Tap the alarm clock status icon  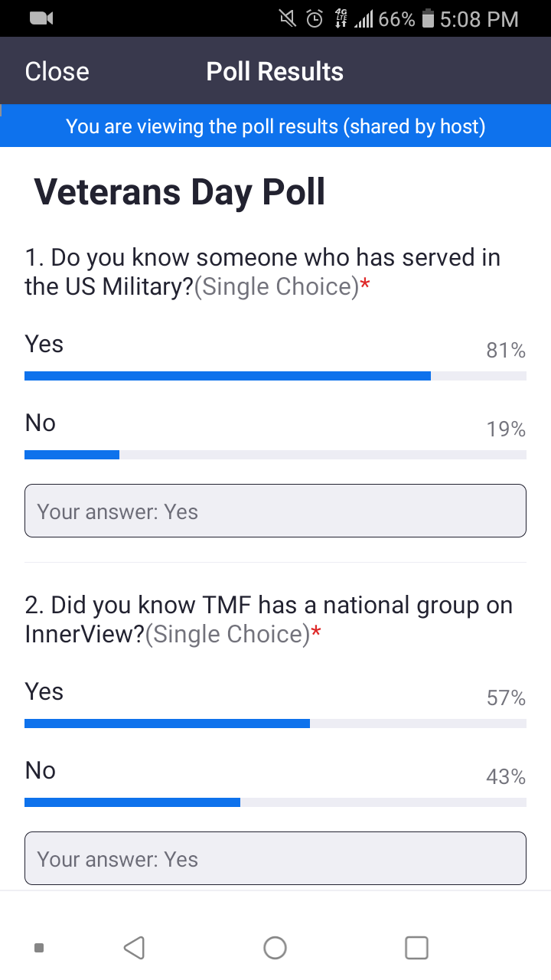tap(315, 19)
